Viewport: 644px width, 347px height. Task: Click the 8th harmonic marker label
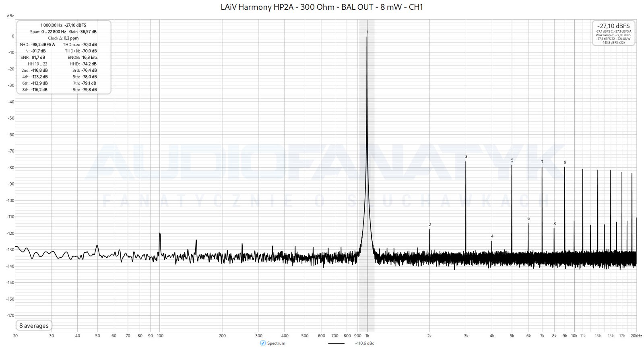point(554,224)
